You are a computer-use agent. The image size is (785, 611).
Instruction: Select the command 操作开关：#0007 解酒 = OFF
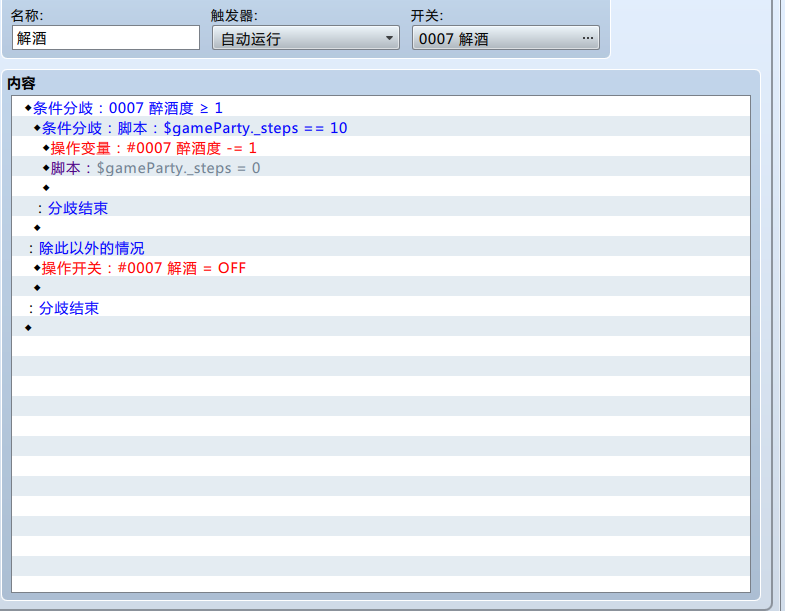(380, 268)
